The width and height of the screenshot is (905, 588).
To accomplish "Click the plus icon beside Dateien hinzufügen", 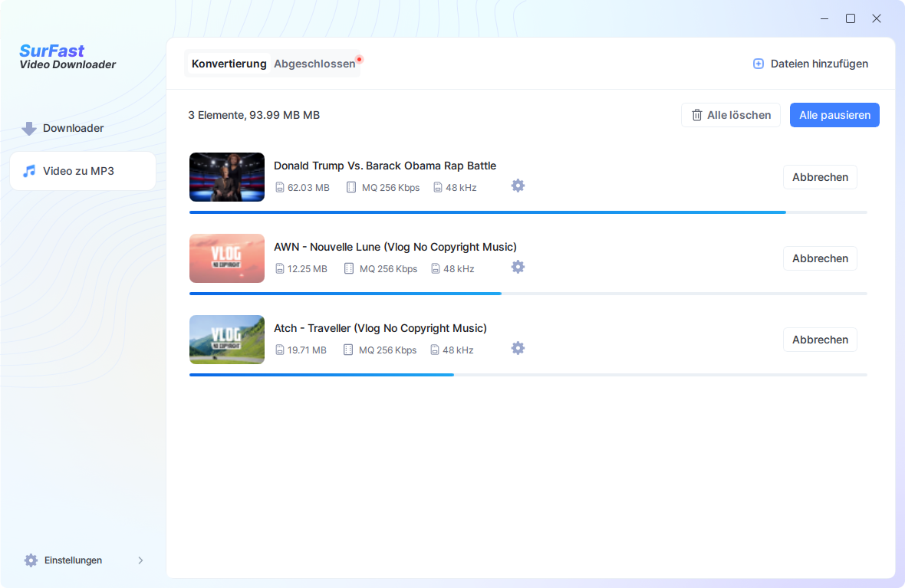I will [x=758, y=64].
